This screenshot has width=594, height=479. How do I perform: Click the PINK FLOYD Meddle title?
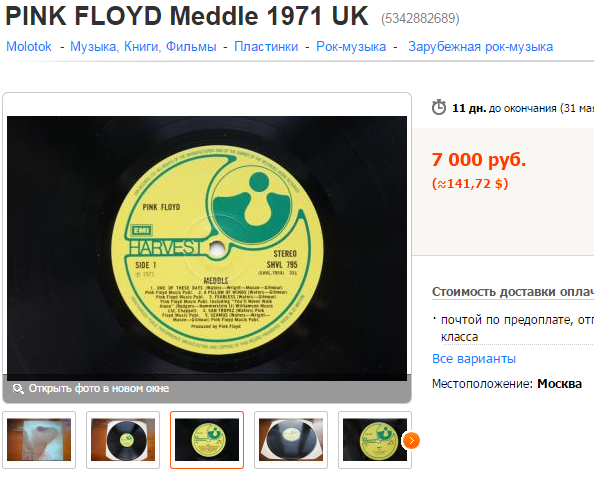tap(187, 16)
